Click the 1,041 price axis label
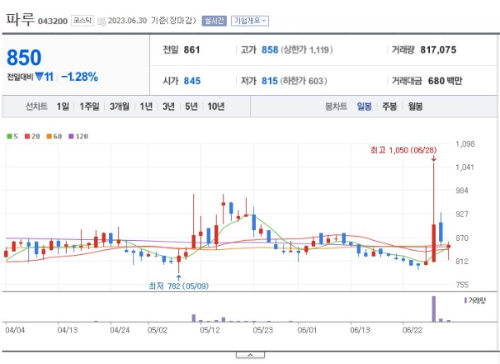This screenshot has height=364, width=500. click(464, 167)
